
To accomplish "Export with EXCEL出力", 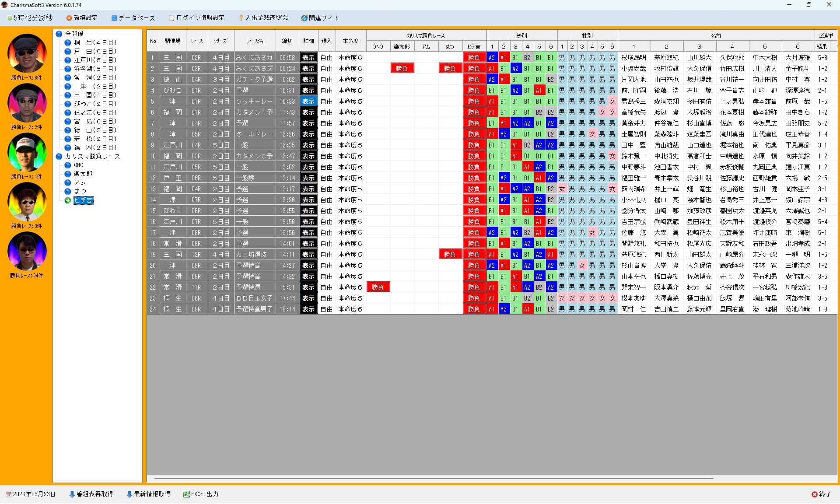I will [201, 494].
